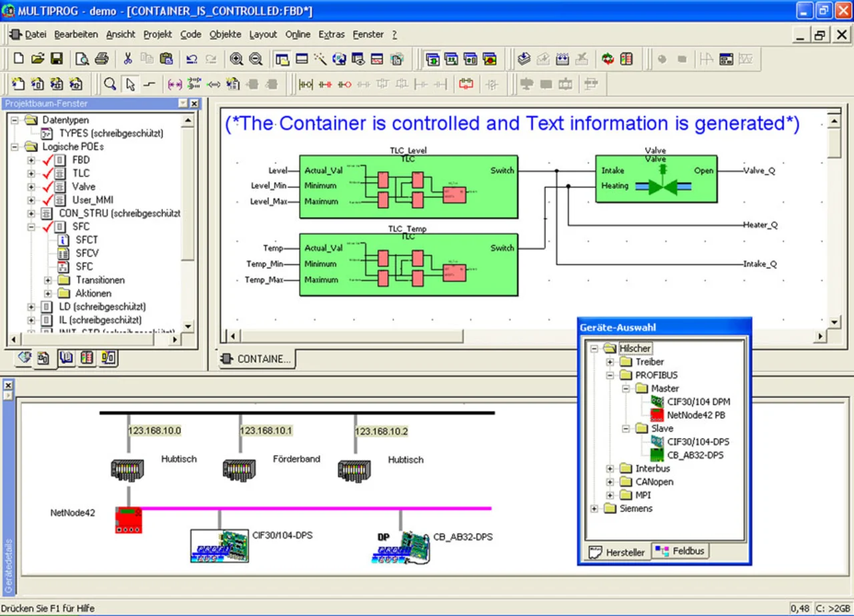Click the red-green circular arrows rebuild icon
This screenshot has height=616, width=854.
tap(607, 59)
